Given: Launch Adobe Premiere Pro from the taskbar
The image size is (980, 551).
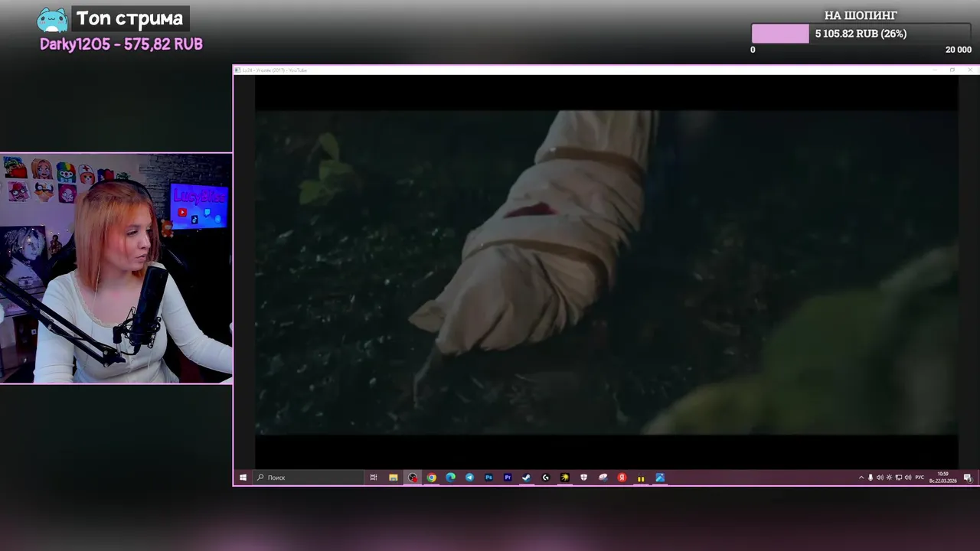Looking at the screenshot, I should [x=508, y=478].
